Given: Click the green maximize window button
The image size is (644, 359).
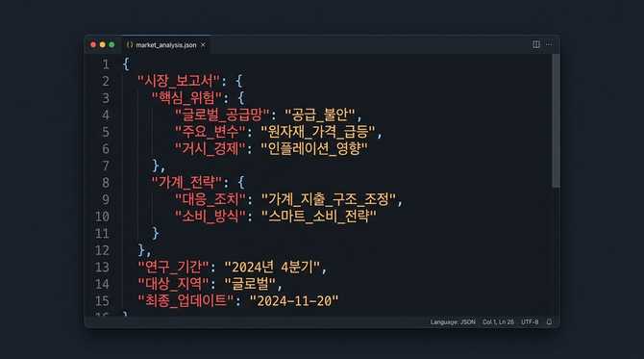Looking at the screenshot, I should pos(111,45).
